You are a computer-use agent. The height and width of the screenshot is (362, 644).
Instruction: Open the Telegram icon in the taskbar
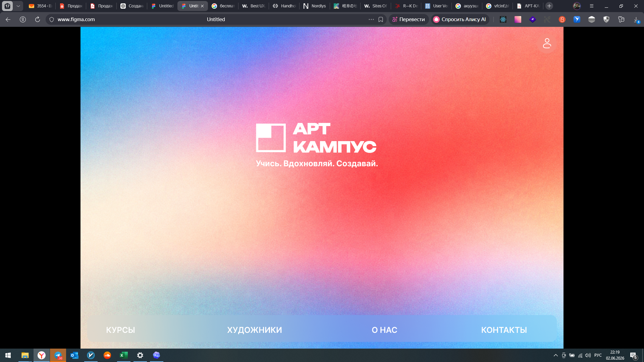(58, 355)
